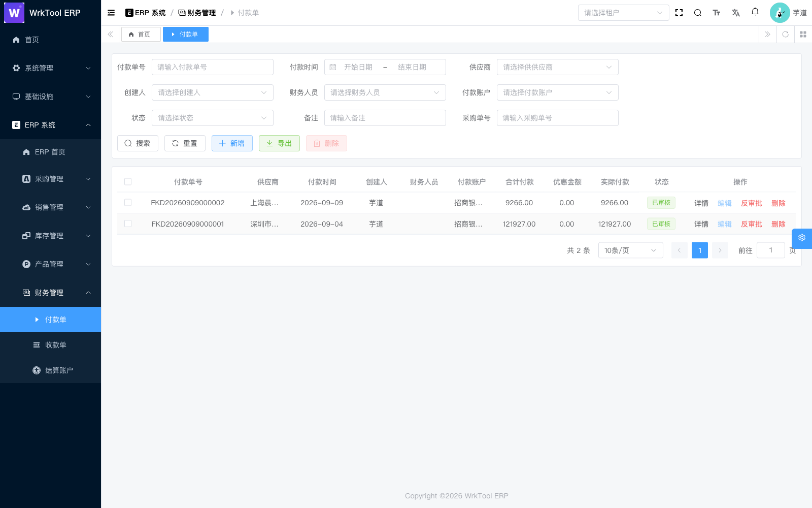
Task: Click the 重置 reset button
Action: tap(185, 143)
